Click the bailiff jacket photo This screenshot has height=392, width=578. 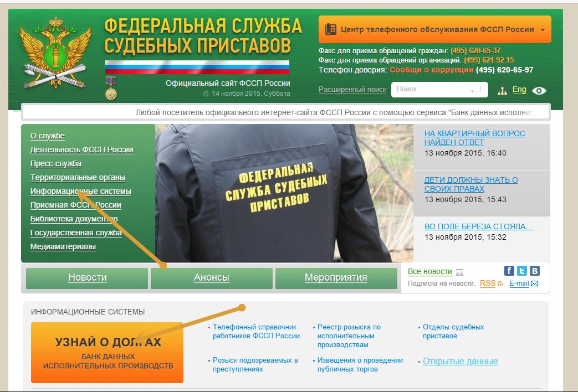coord(284,193)
